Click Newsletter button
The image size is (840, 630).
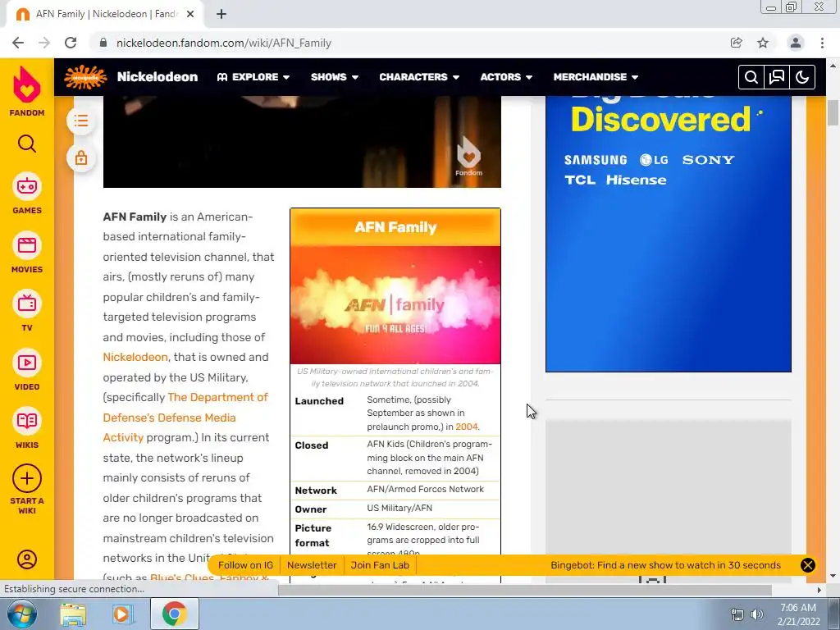[x=312, y=565]
